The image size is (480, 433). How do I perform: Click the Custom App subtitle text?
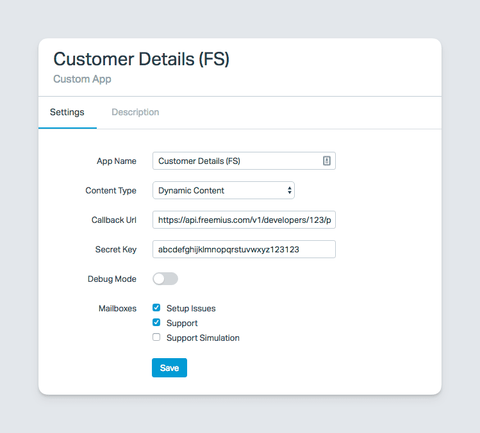(82, 79)
